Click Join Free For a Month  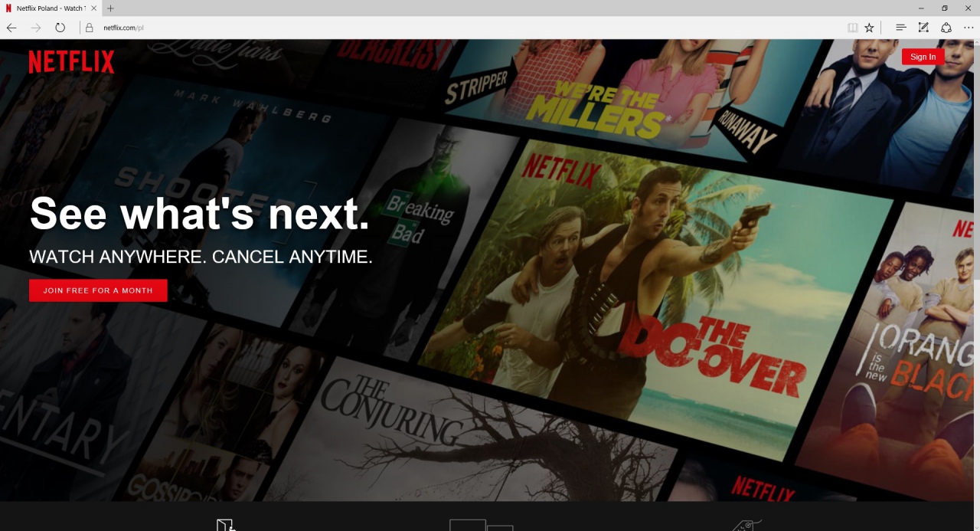[98, 290]
